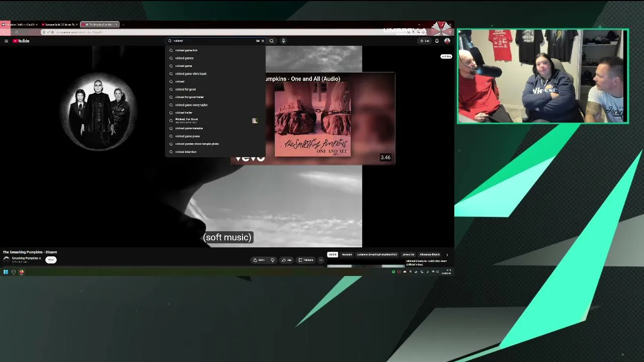Submit search with the magnifier button
Screen dimensions: 644x362
click(x=271, y=41)
